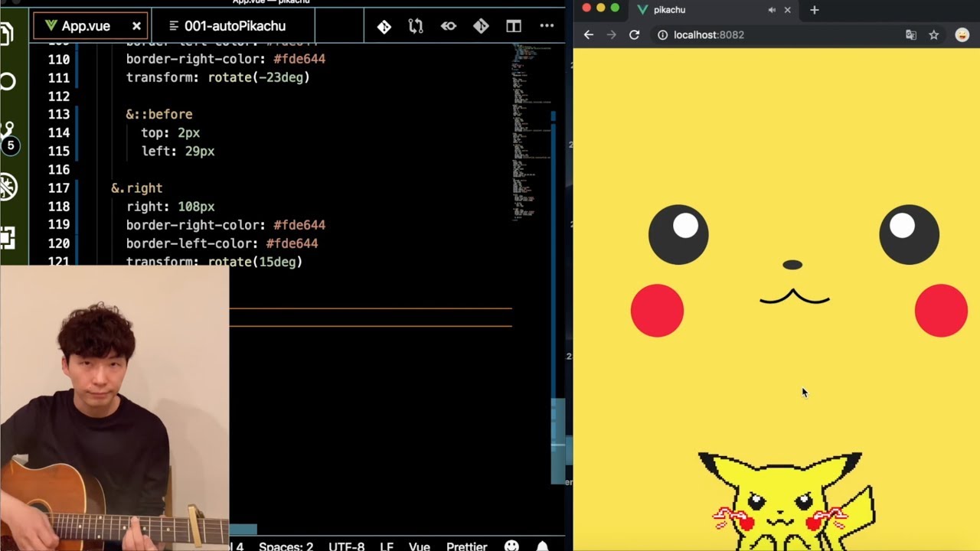Click Pikachu's right eye on the page
The width and height of the screenshot is (980, 551).
click(909, 234)
